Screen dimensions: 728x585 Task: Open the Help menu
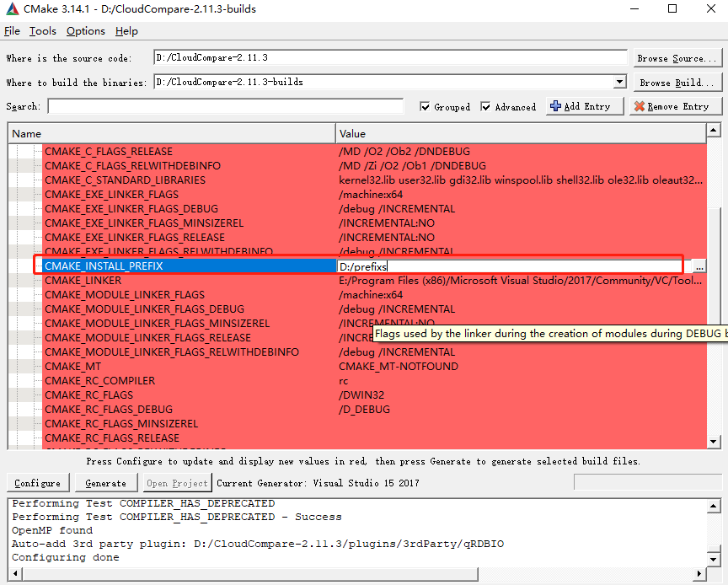click(126, 31)
